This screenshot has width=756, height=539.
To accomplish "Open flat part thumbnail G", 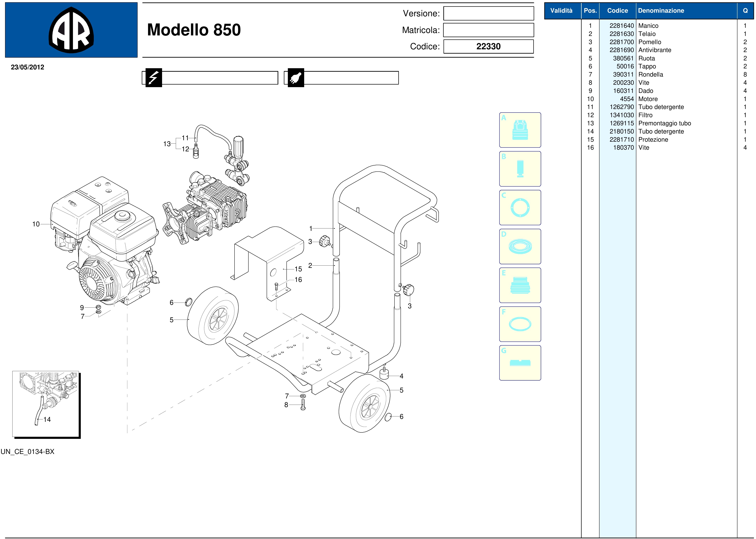I will 520,363.
